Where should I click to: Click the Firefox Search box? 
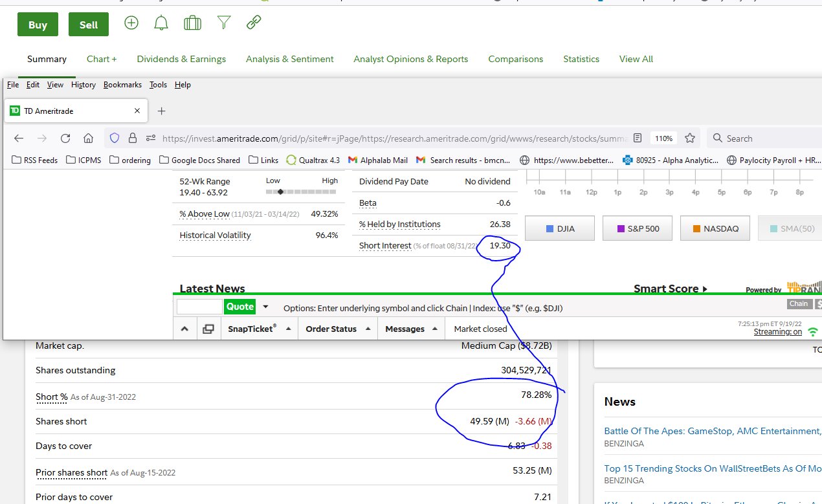point(765,138)
